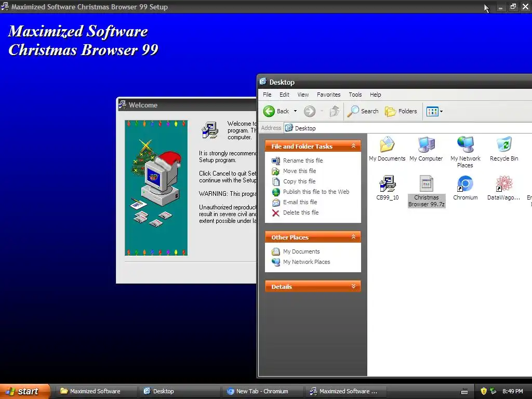Image resolution: width=532 pixels, height=399 pixels.
Task: Click Move this file link
Action: [x=300, y=171]
